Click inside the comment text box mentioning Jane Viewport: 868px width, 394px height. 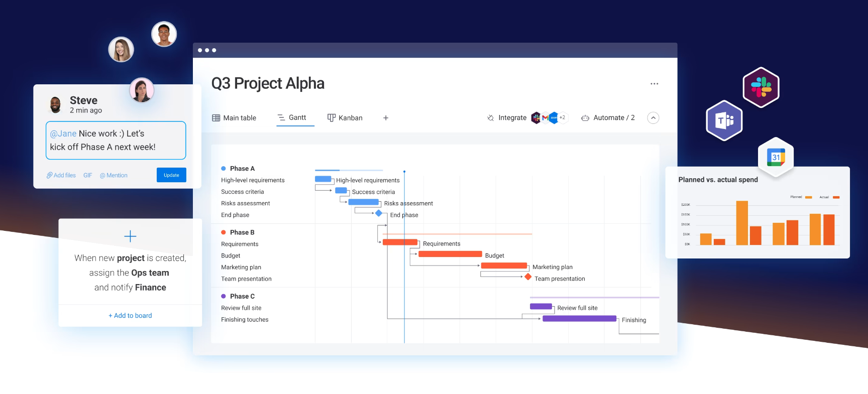pyautogui.click(x=116, y=141)
